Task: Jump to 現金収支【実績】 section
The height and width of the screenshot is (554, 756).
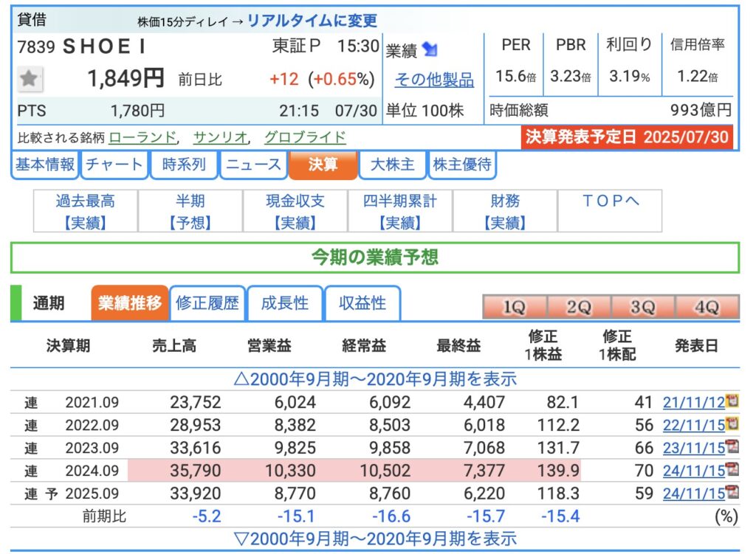Action: coord(295,211)
